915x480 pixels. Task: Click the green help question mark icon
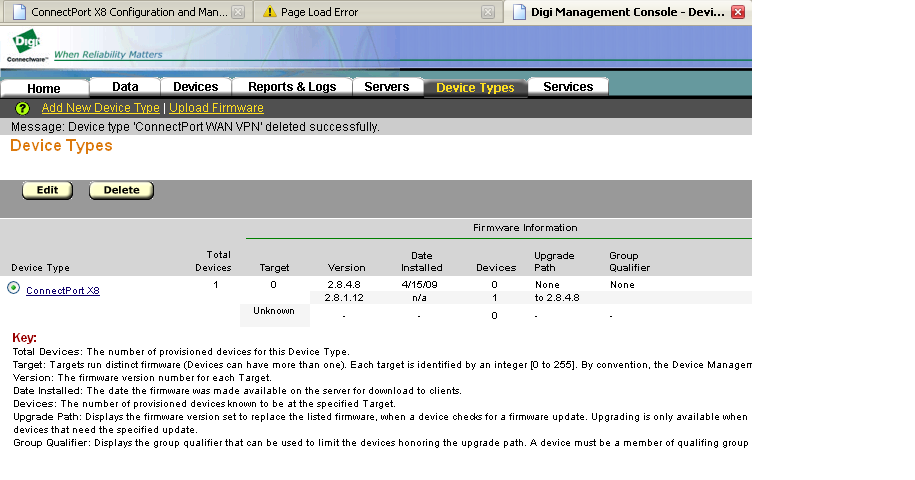click(x=22, y=108)
